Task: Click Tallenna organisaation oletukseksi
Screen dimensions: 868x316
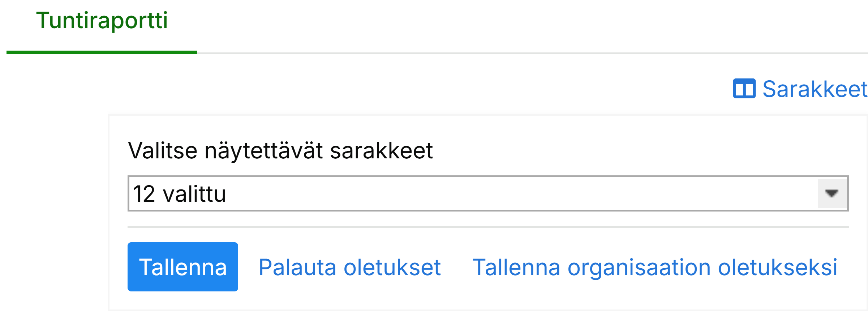Action: (x=654, y=268)
